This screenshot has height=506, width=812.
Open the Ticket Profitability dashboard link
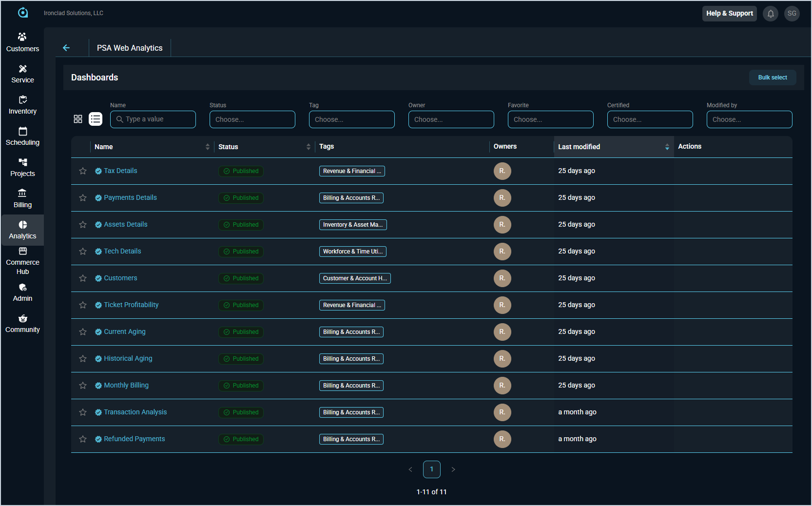(x=131, y=305)
